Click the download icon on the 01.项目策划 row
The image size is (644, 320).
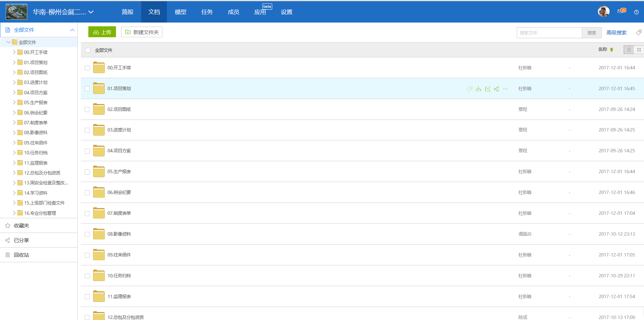pyautogui.click(x=479, y=89)
